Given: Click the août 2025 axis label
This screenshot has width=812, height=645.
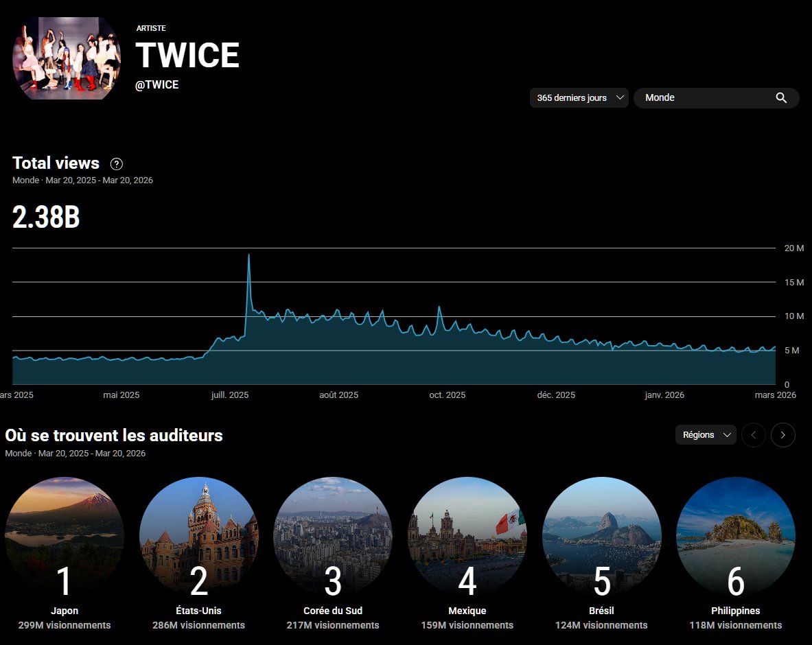Looking at the screenshot, I should click(338, 395).
